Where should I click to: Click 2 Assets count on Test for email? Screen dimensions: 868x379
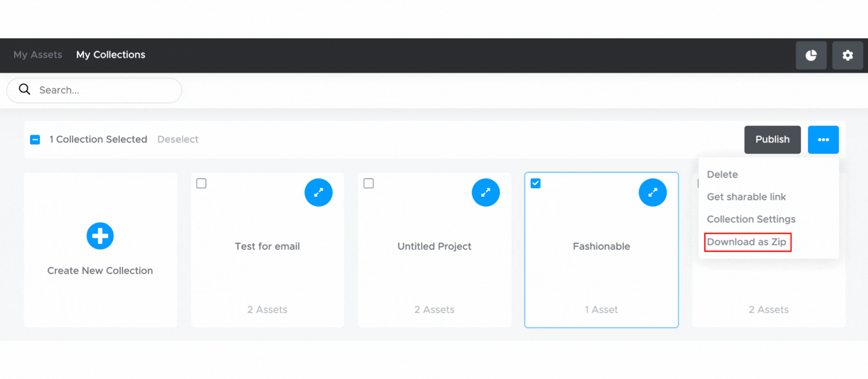267,310
